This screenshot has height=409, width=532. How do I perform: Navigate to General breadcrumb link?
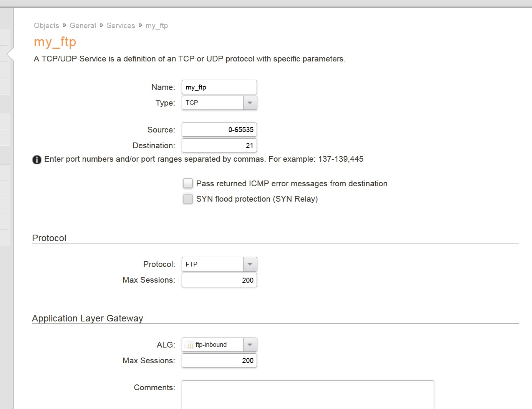coord(83,26)
